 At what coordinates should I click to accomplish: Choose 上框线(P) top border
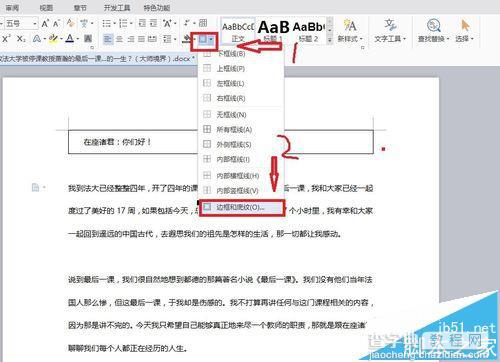tap(241, 68)
